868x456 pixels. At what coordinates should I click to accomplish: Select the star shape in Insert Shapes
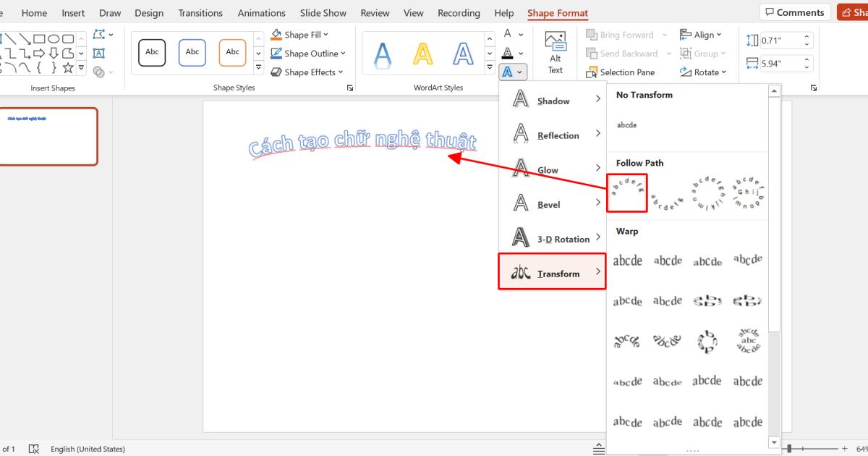coord(68,67)
